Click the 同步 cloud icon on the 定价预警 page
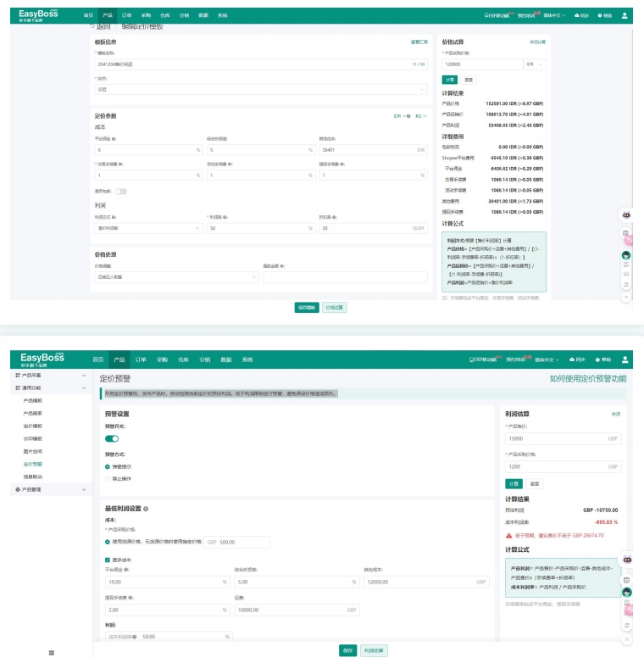This screenshot has width=644, height=663. (572, 359)
